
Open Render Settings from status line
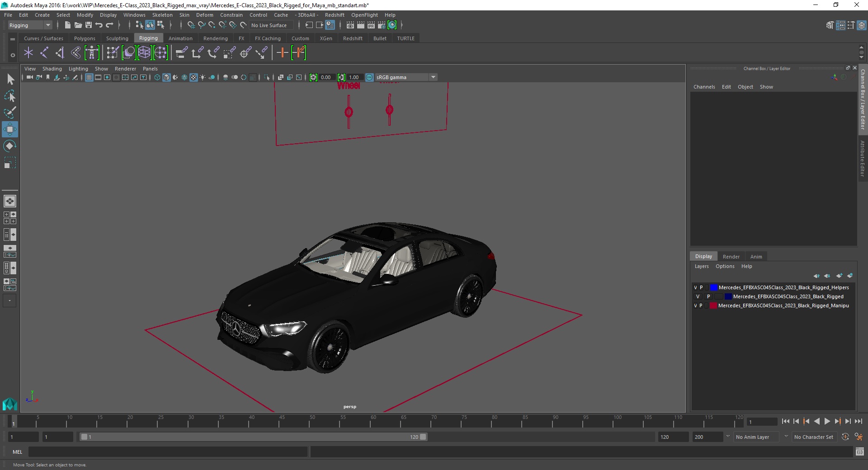click(382, 25)
